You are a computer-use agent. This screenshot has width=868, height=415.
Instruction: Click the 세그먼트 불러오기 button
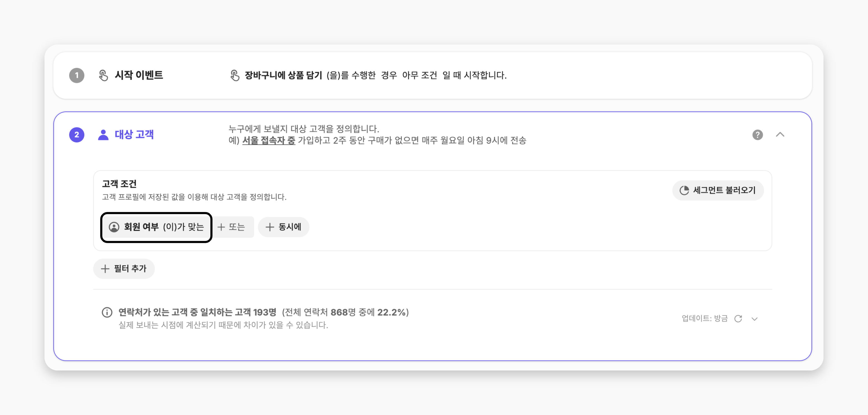(718, 190)
